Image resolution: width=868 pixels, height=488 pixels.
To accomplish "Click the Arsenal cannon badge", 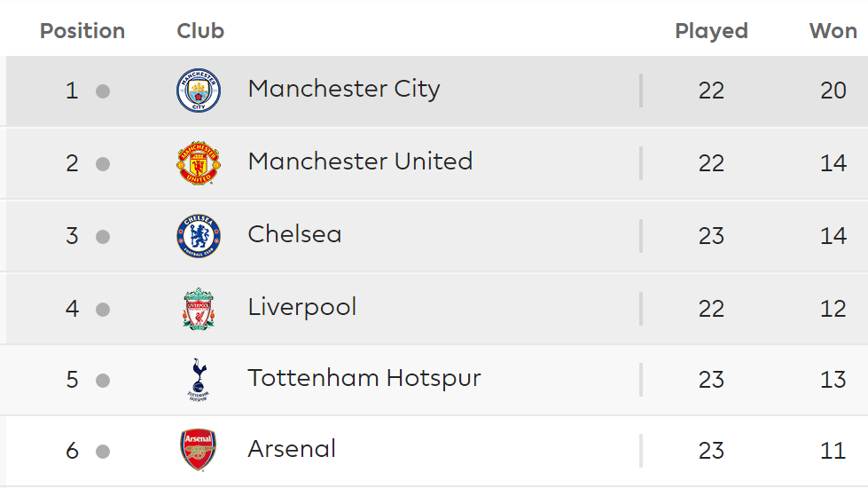I will click(x=199, y=450).
